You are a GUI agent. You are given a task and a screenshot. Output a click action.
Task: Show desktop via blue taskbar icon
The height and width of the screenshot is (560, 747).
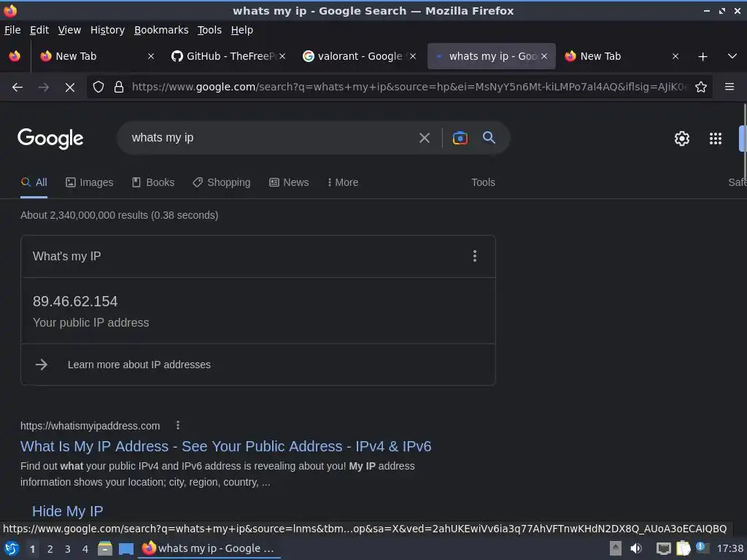click(125, 548)
